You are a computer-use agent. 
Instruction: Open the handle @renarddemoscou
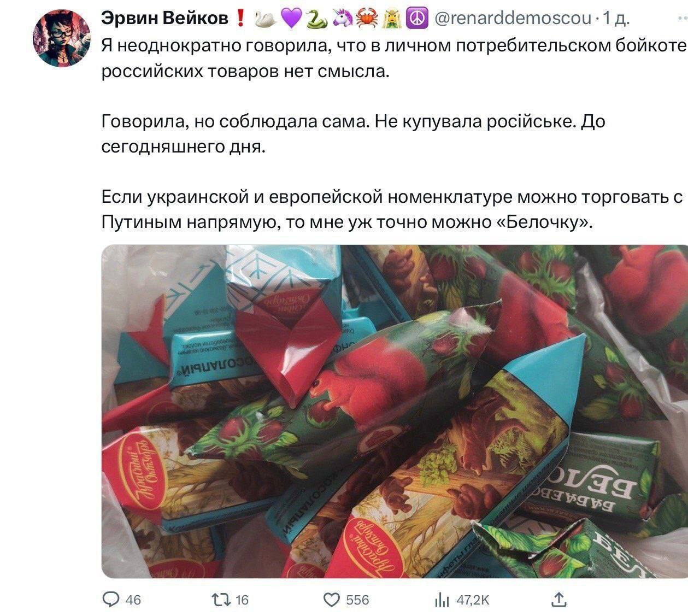click(513, 19)
